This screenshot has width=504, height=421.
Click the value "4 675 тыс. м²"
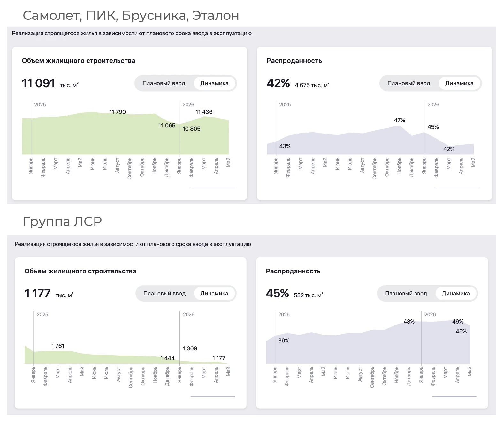click(312, 85)
